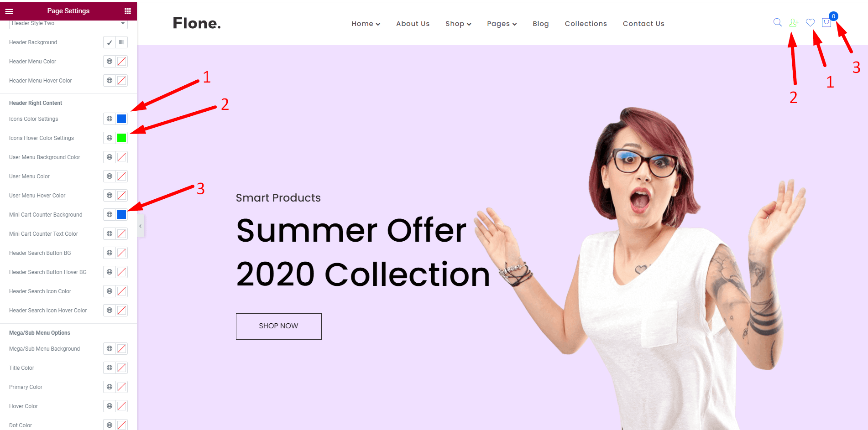Click the SHOP NOW button
The image size is (868, 430).
278,326
